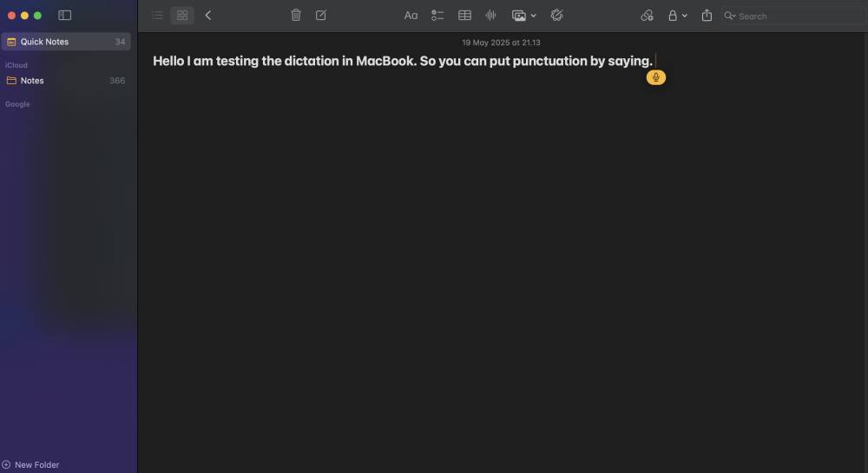The image size is (868, 473).
Task: Create a new note
Action: point(321,16)
